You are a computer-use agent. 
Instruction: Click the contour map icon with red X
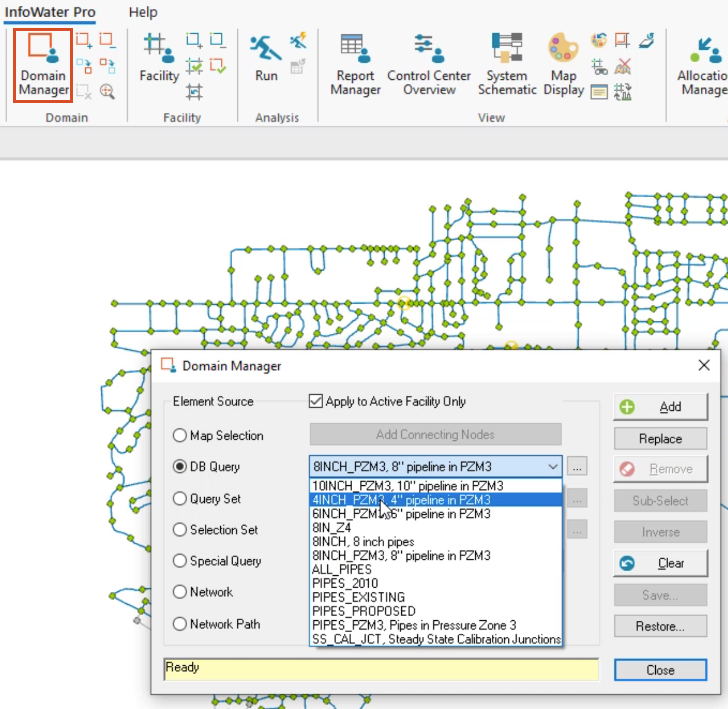pos(622,66)
